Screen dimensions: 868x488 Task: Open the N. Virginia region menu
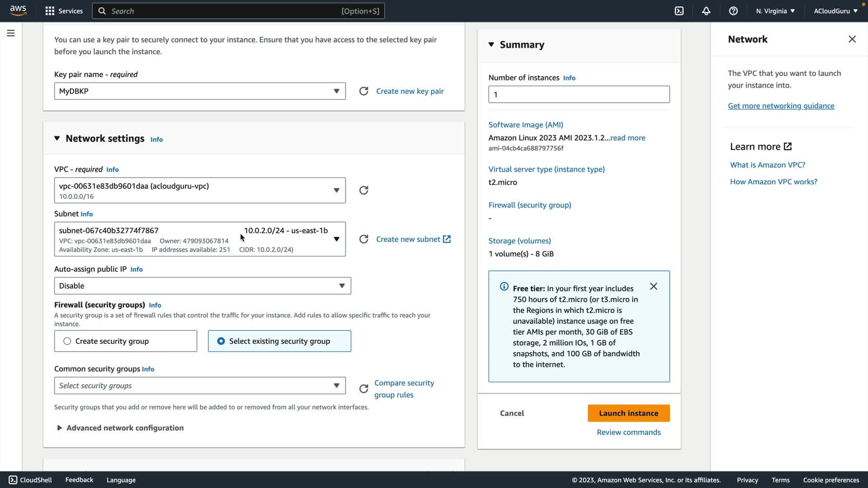tap(775, 11)
